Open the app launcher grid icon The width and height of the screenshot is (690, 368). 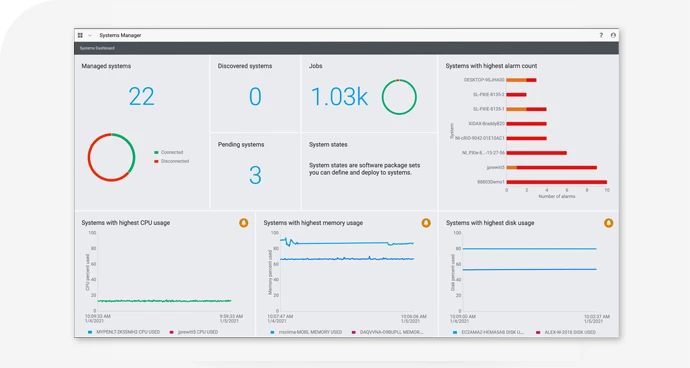[x=80, y=35]
